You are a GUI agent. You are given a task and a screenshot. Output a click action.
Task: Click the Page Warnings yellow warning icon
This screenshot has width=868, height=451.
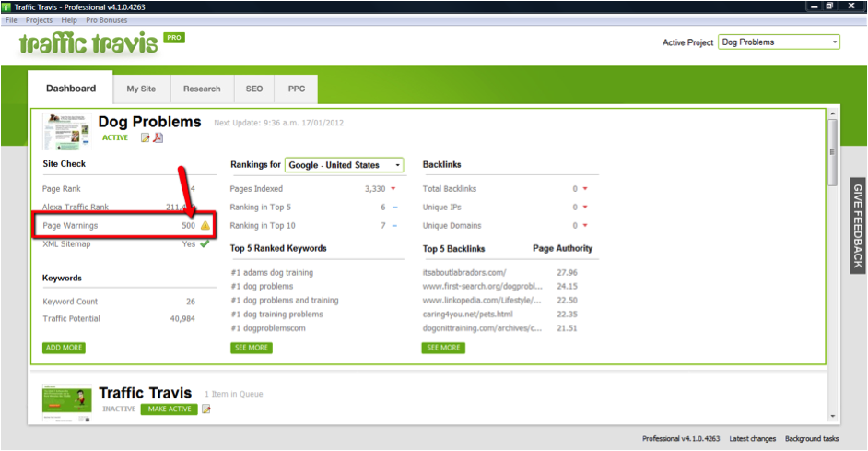tap(205, 225)
